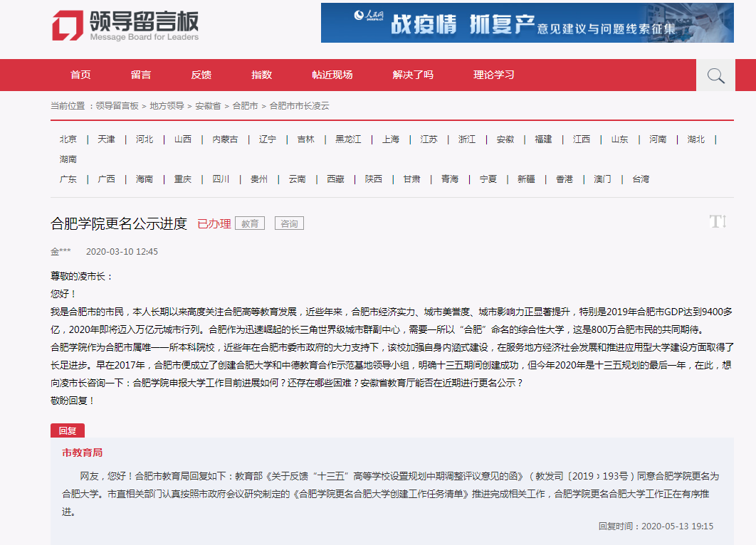Image resolution: width=756 pixels, height=545 pixels.
Task: Click breadcrumb link 合肥市市长凌云
Action: (x=300, y=106)
